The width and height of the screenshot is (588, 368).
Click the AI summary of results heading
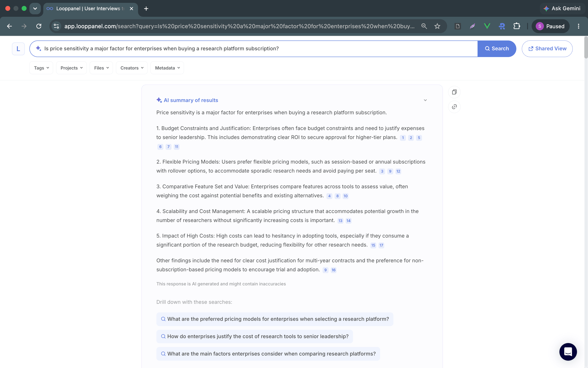click(191, 100)
